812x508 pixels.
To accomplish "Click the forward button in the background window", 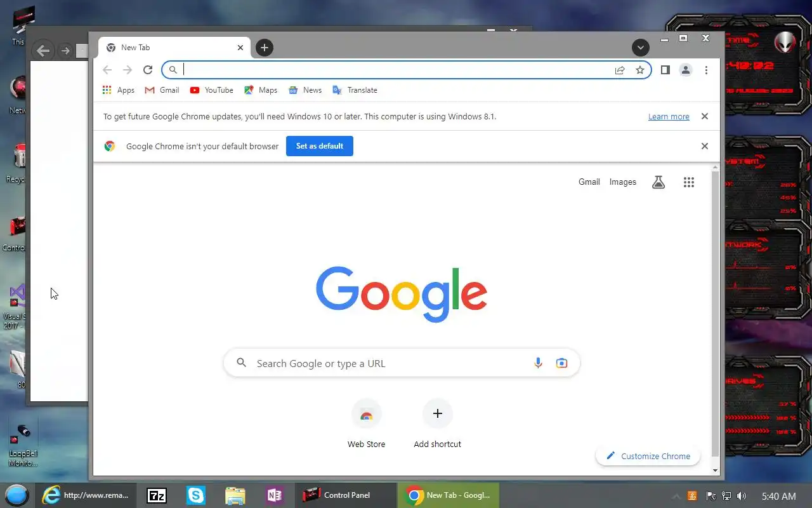I will pos(65,51).
